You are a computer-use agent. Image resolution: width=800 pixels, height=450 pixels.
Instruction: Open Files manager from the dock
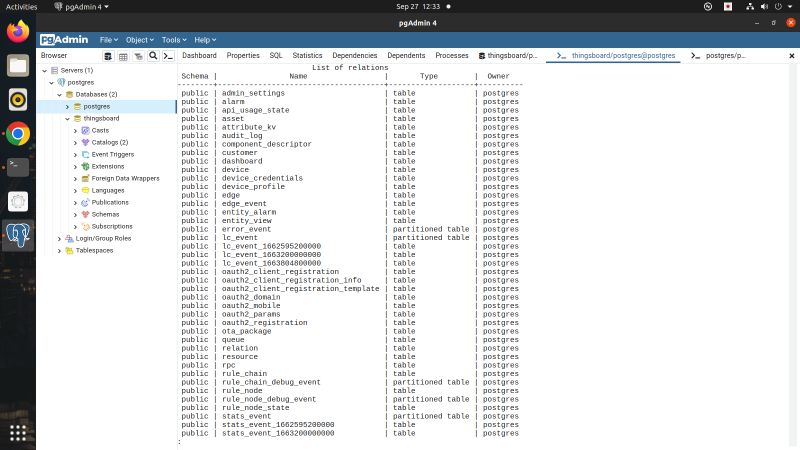pos(18,66)
